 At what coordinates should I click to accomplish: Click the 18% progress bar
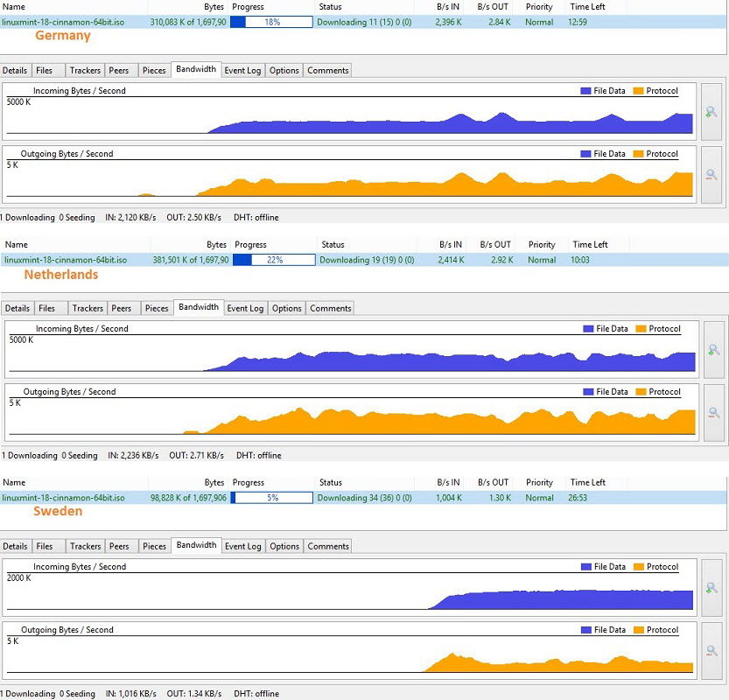tap(271, 22)
